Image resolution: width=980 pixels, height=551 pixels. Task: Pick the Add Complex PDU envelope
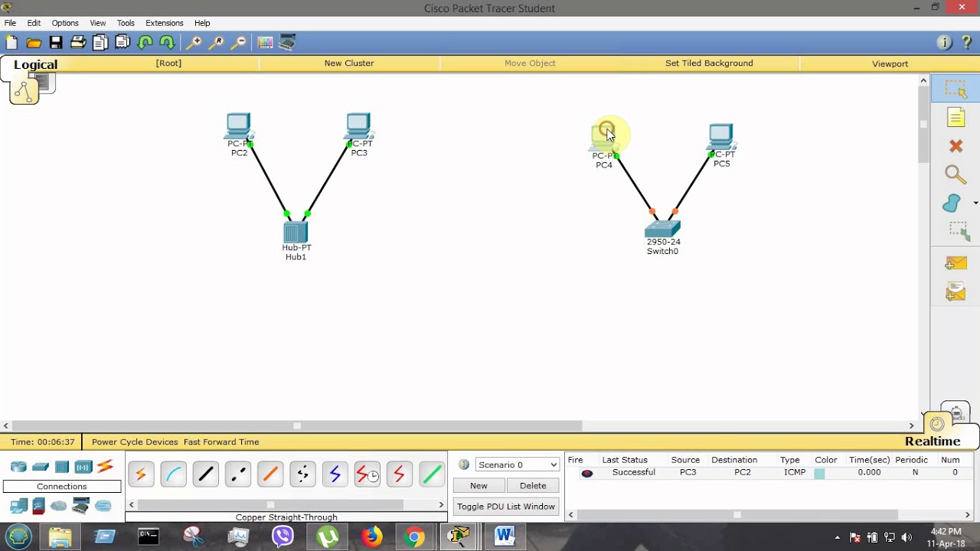[955, 292]
